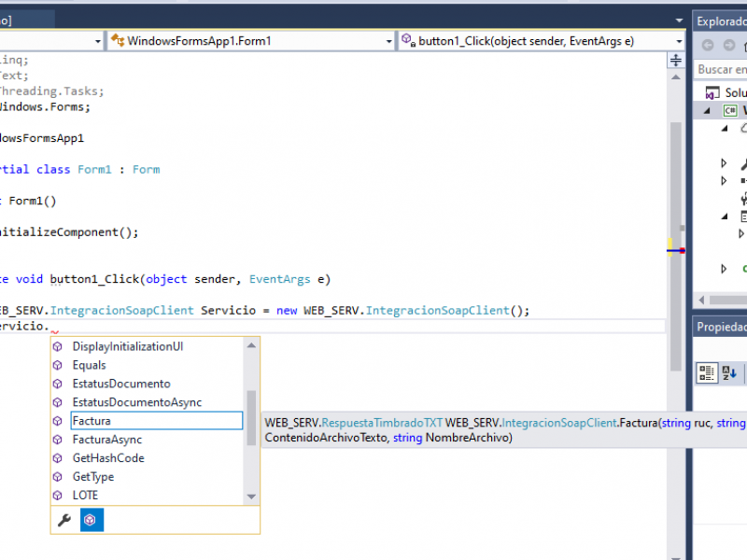The image size is (747, 560).
Task: Collapse the C# project node in Solution Explorer
Action: pyautogui.click(x=707, y=110)
